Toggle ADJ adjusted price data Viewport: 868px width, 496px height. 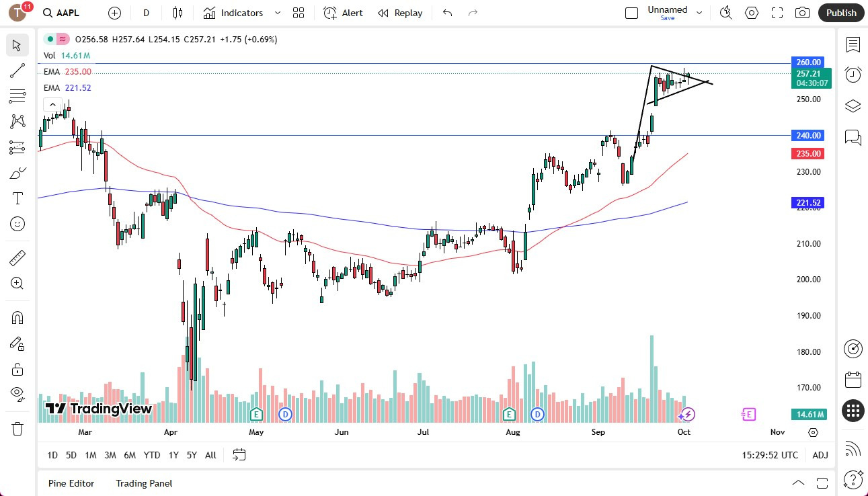[820, 455]
